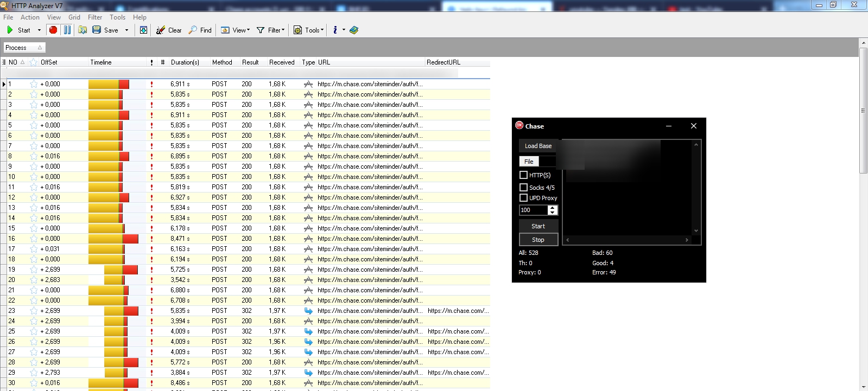Stop capture with the red stop icon
Viewport: 868px width, 391px height.
coord(53,30)
